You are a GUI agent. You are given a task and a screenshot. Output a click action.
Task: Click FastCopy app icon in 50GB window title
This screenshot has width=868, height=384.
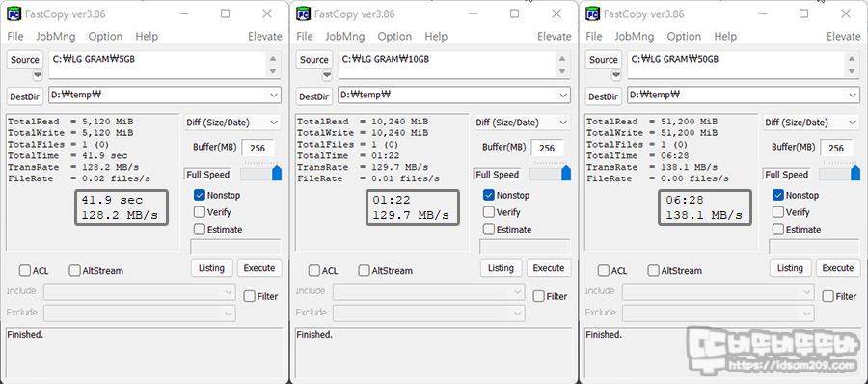pos(592,14)
